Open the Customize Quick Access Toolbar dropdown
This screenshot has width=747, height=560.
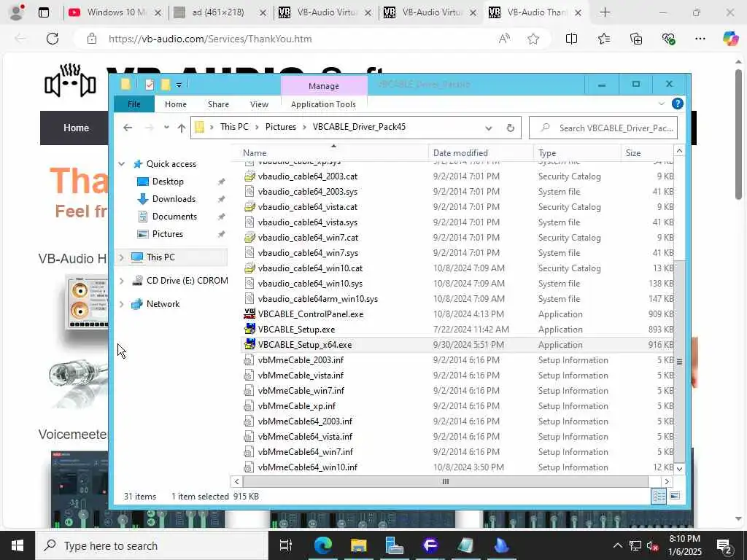179,85
